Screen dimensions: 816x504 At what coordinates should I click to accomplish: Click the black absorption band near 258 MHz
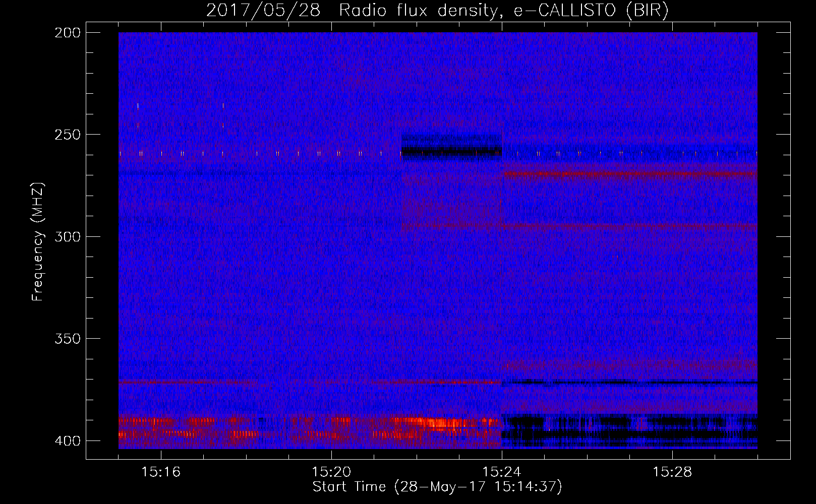pyautogui.click(x=451, y=150)
